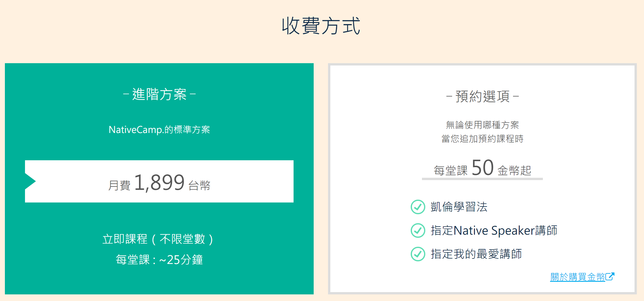Click the NativeCamp.的標準方案 subtitle

pyautogui.click(x=159, y=130)
